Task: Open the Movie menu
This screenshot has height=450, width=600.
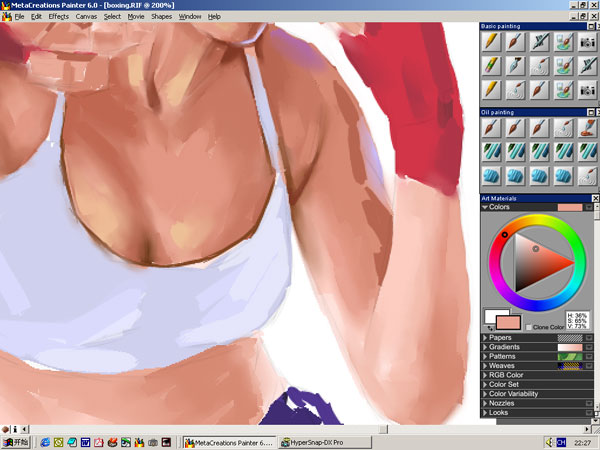Action: tap(136, 16)
